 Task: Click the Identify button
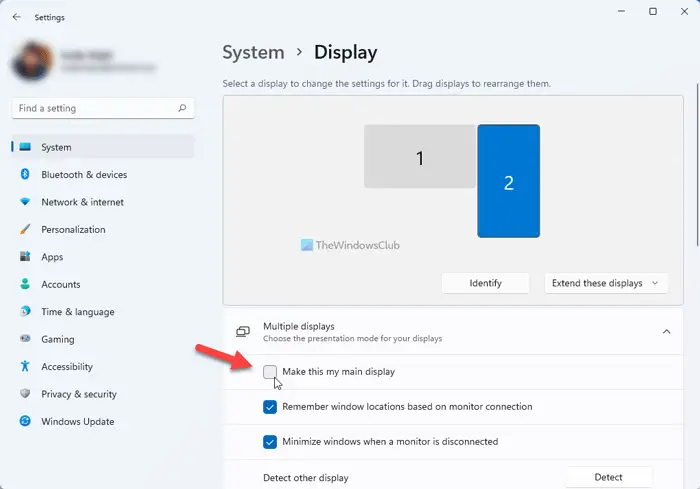coord(485,283)
